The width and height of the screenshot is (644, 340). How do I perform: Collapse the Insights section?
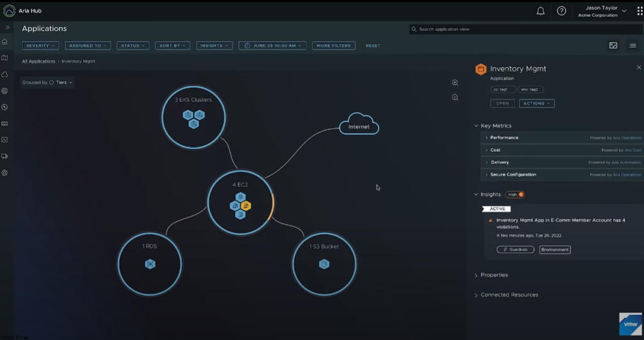476,195
